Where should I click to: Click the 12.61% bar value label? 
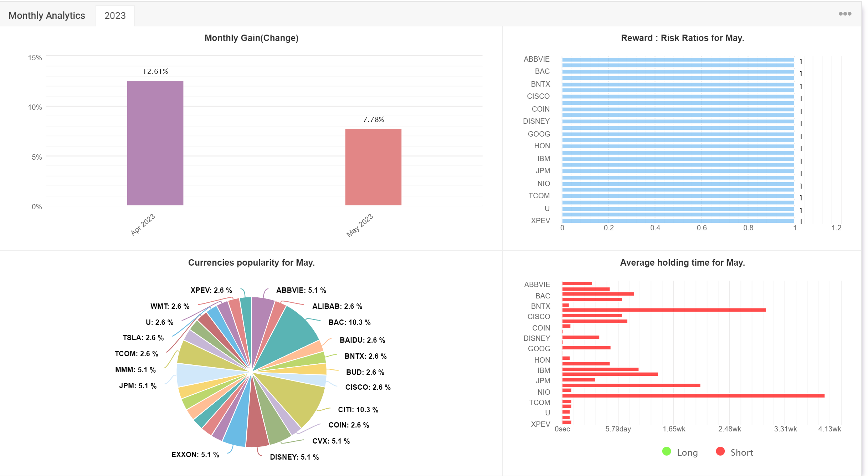pos(155,72)
